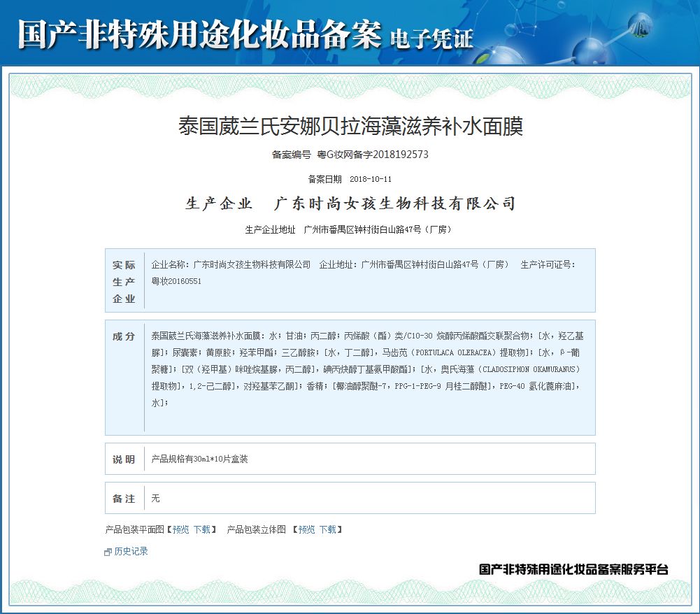Click the 备注 remarks label
This screenshot has height=614, width=700.
tap(122, 498)
